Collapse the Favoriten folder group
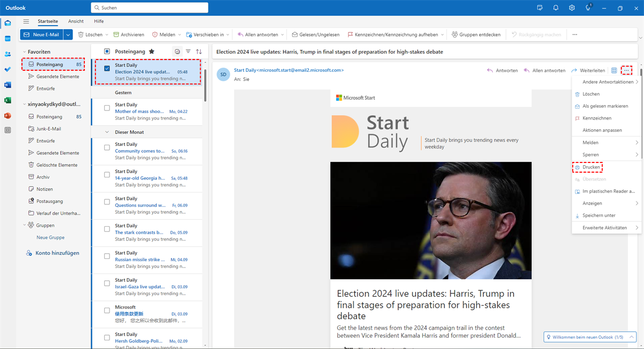Viewport: 644px width, 349px height. point(25,52)
